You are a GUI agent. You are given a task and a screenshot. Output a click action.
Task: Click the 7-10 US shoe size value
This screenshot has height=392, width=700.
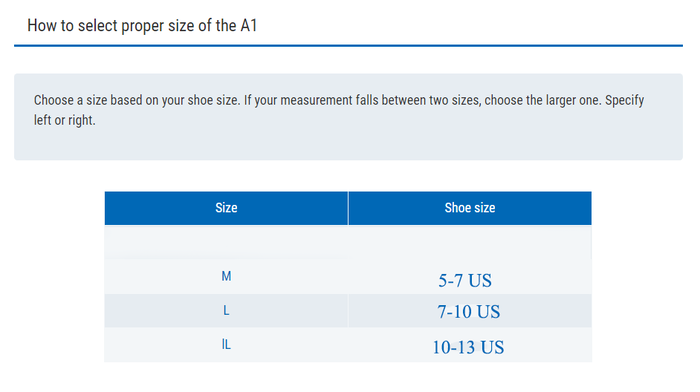[x=469, y=312]
